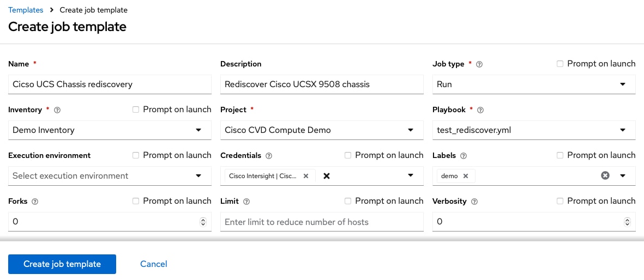This screenshot has width=644, height=280.
Task: Enable Prompt on launch for Job type
Action: pos(560,64)
